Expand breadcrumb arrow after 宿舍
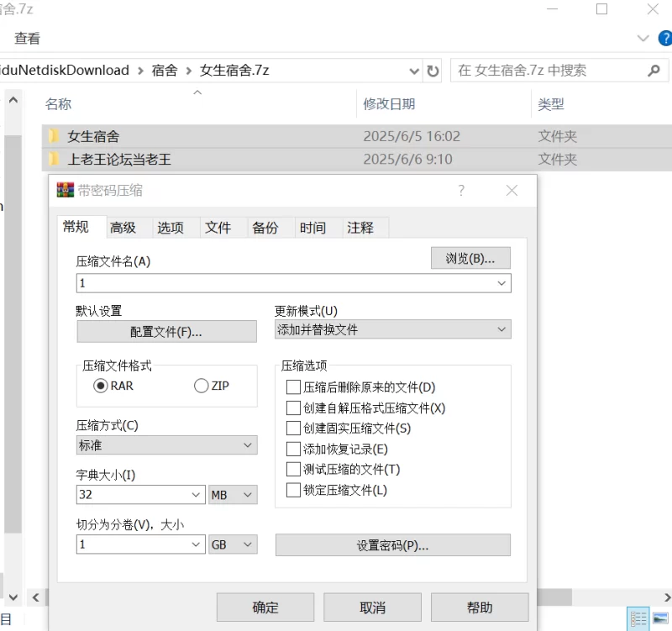 point(188,71)
